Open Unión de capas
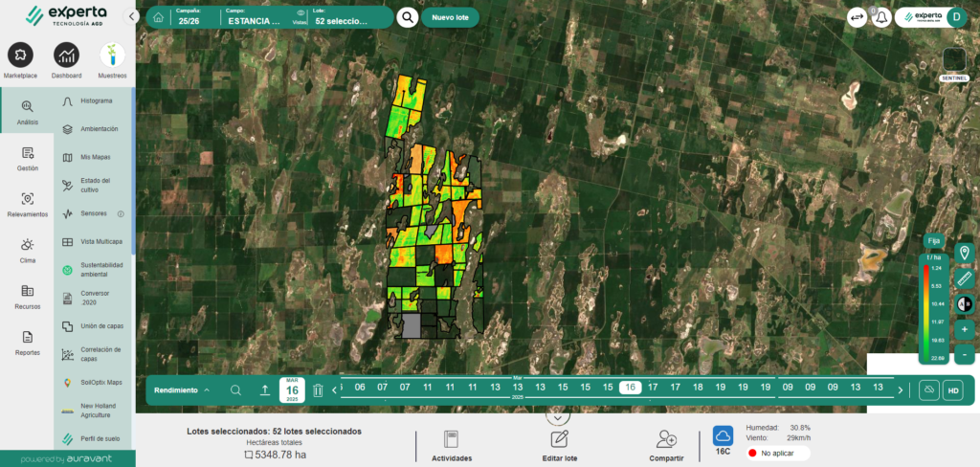Screen dimensions: 980x467 coord(93,325)
